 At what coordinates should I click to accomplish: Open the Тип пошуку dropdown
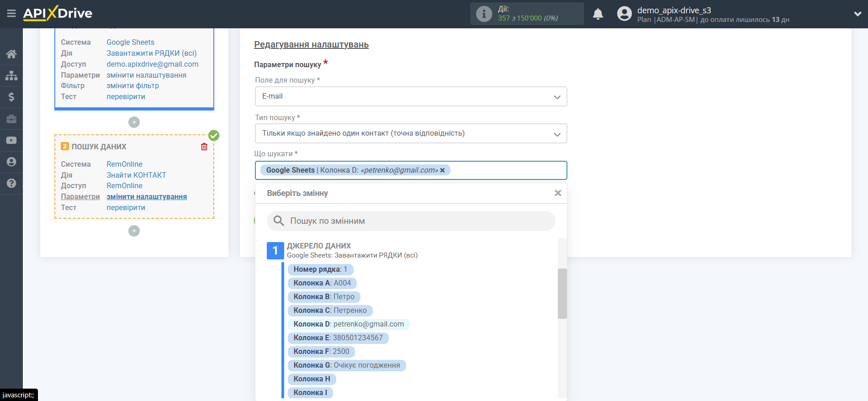coord(411,133)
